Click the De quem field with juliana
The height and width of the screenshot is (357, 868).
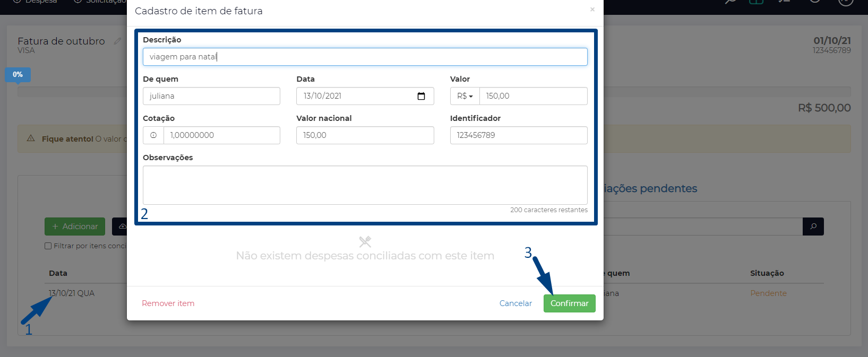coord(211,96)
